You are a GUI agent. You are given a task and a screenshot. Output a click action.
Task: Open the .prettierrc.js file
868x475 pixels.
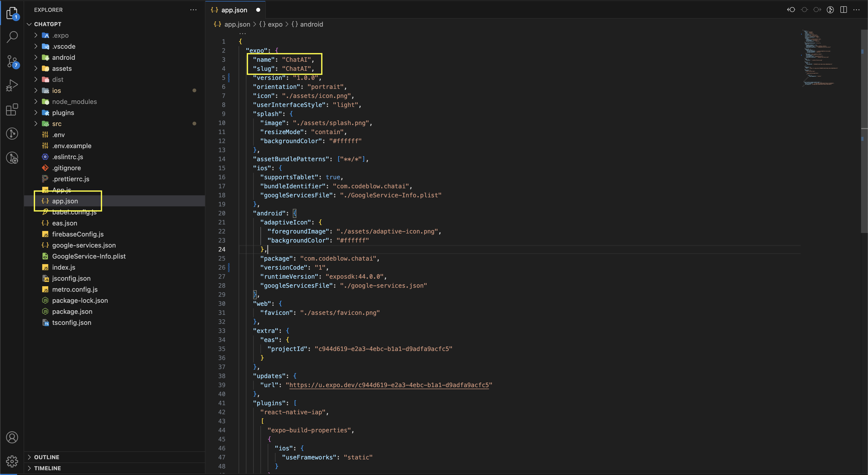coord(115,179)
